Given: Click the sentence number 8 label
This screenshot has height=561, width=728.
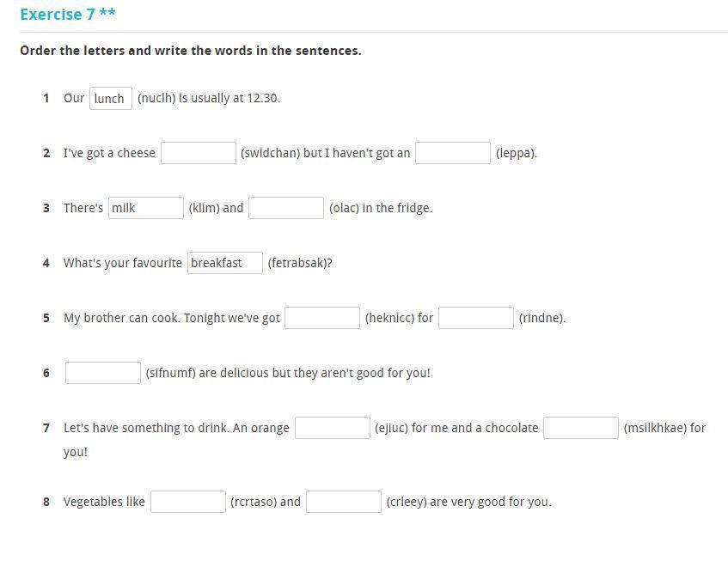Looking at the screenshot, I should [46, 502].
